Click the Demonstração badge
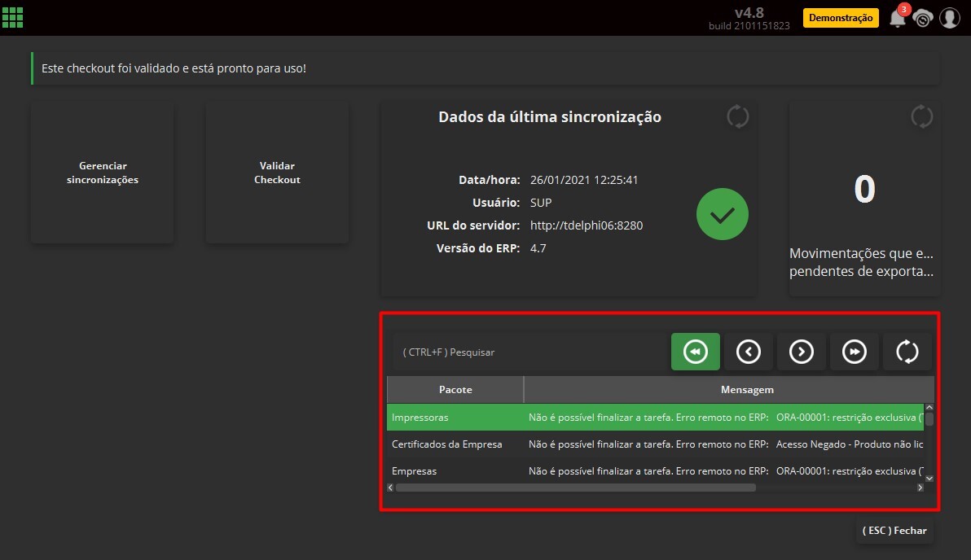 pos(841,18)
